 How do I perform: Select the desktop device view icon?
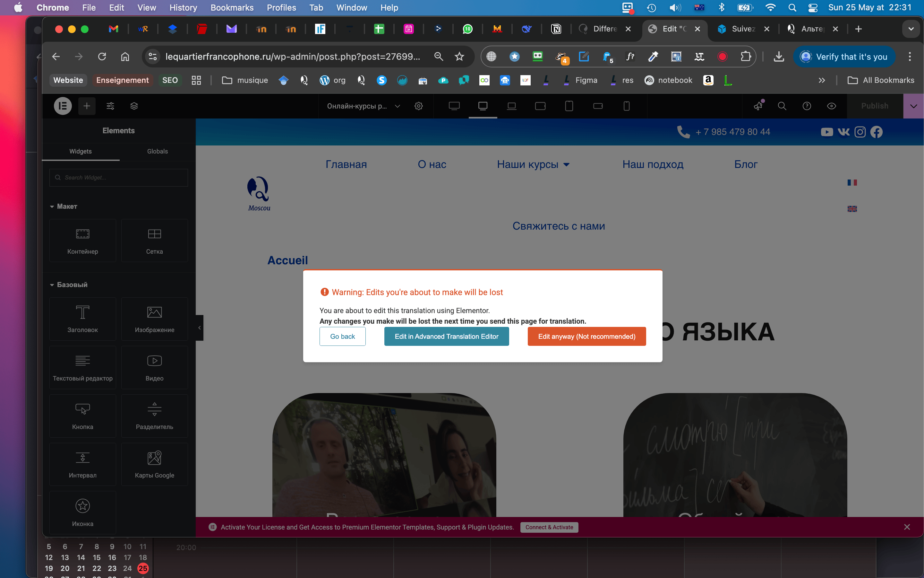coord(483,106)
